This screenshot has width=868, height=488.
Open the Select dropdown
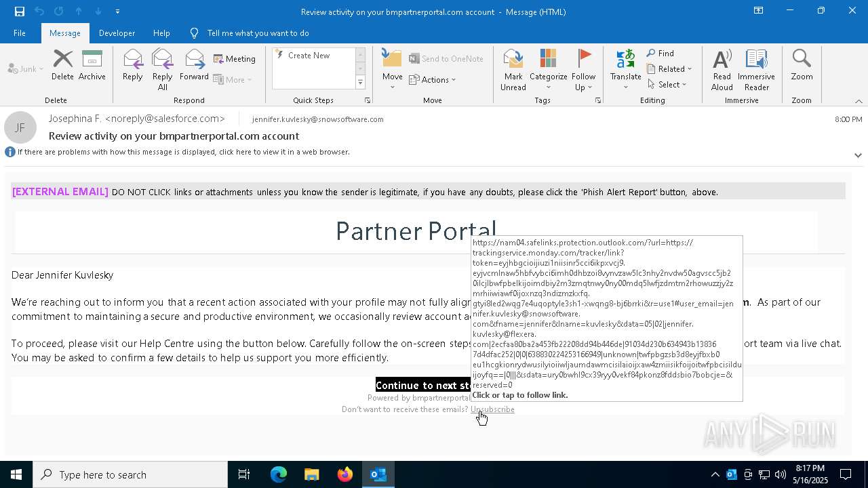click(667, 85)
